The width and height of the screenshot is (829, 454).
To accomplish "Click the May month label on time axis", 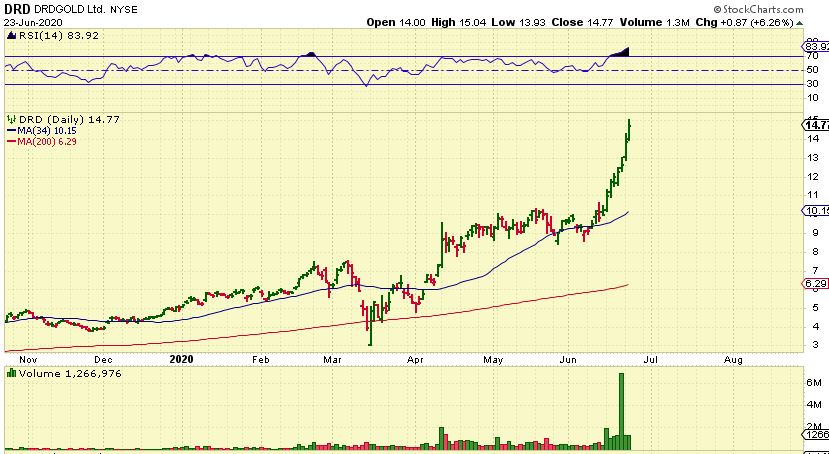I will (493, 359).
